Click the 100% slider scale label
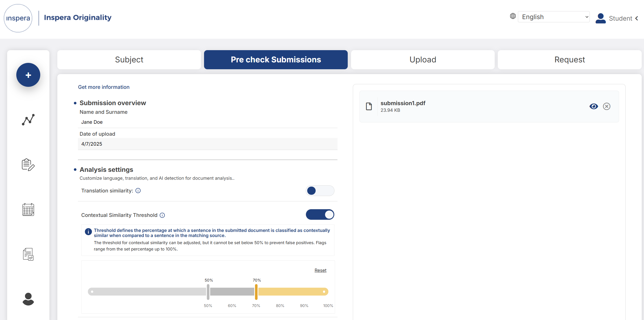This screenshot has width=644, height=320. [x=328, y=306]
